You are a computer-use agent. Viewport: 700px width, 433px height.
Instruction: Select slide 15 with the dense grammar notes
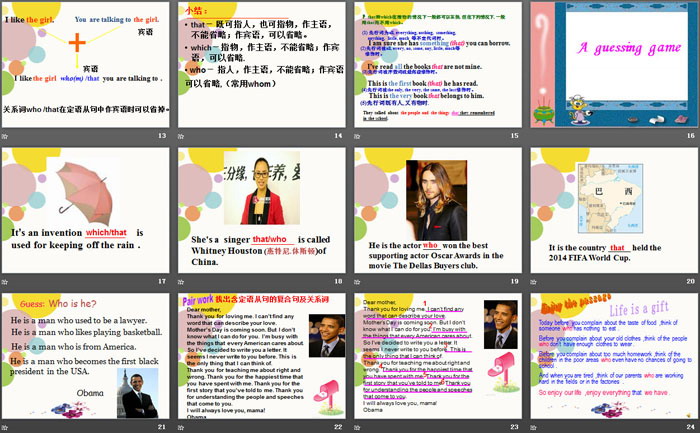tap(438, 66)
